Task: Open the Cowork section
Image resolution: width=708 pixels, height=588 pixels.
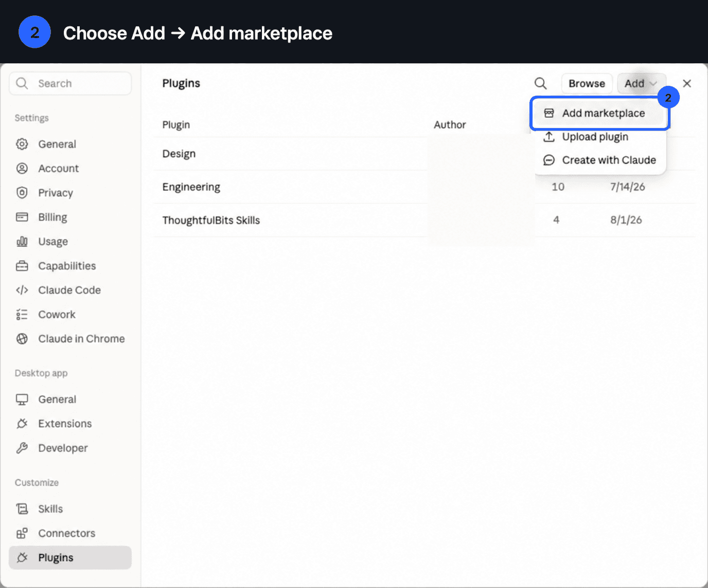Action: [x=70, y=314]
